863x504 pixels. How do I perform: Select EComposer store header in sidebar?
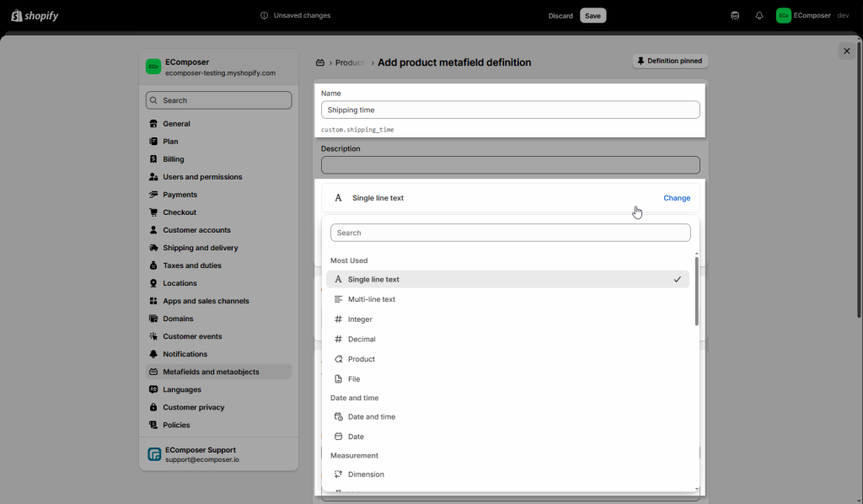tap(218, 67)
